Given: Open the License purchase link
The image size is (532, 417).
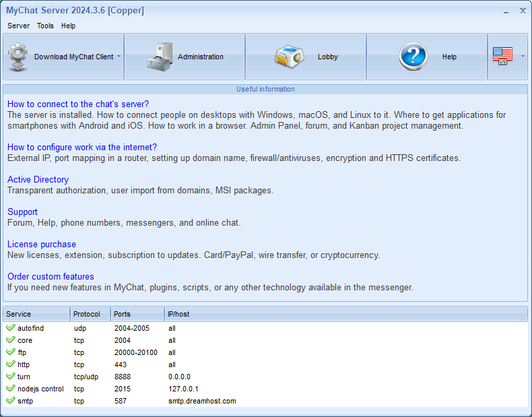Looking at the screenshot, I should pyautogui.click(x=42, y=245).
